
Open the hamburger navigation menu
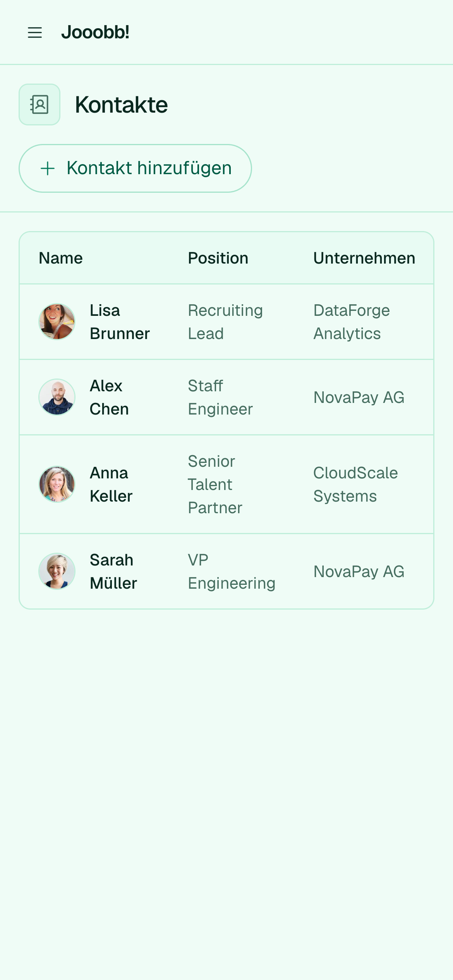[35, 33]
